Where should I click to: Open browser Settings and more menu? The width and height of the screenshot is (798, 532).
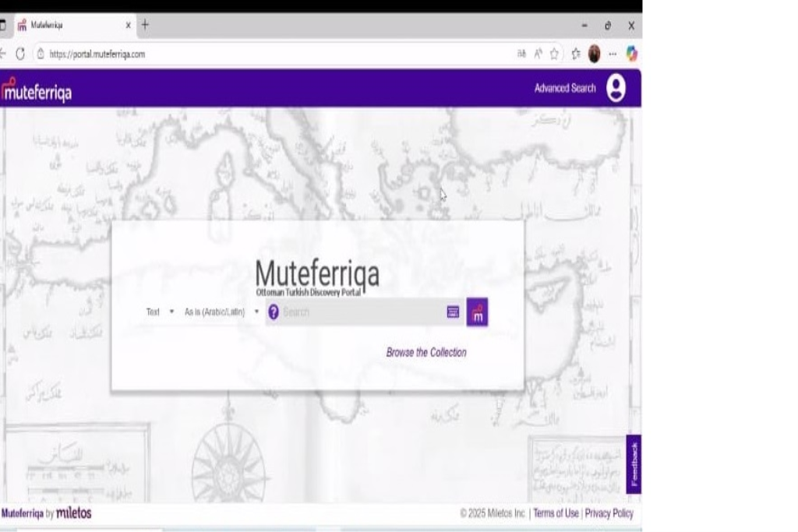(x=613, y=54)
